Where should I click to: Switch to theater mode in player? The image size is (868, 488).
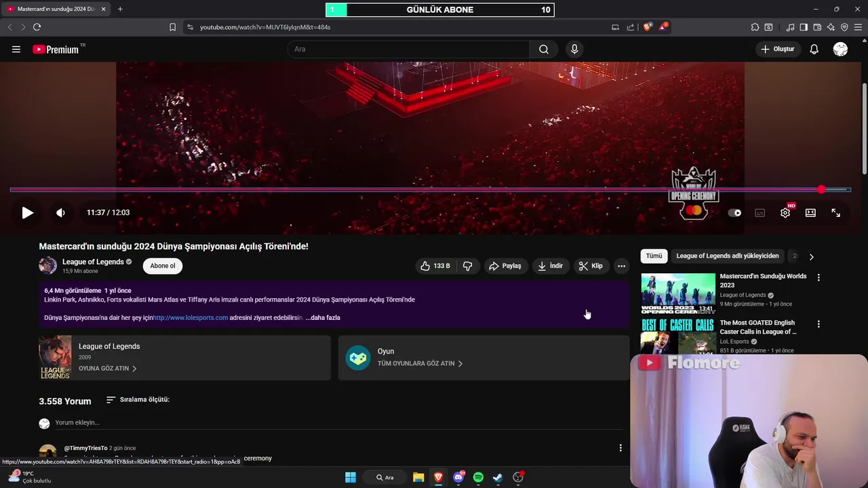pos(810,213)
